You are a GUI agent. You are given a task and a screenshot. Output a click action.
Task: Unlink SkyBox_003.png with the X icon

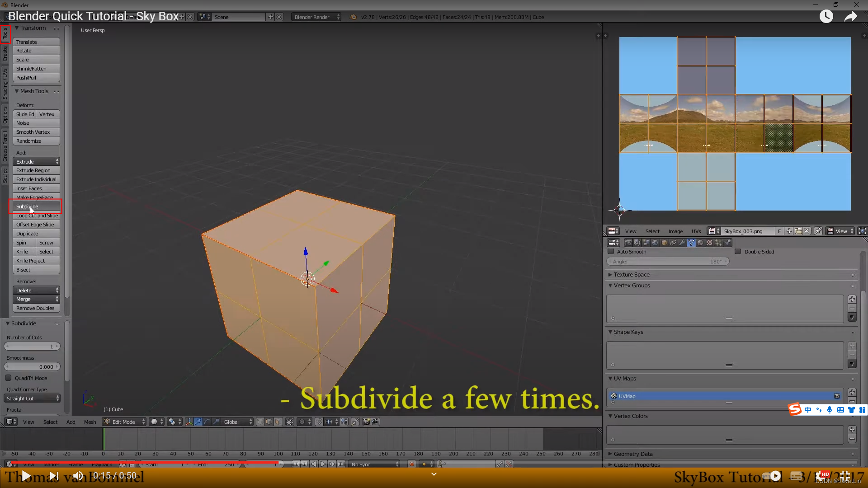pyautogui.click(x=807, y=231)
